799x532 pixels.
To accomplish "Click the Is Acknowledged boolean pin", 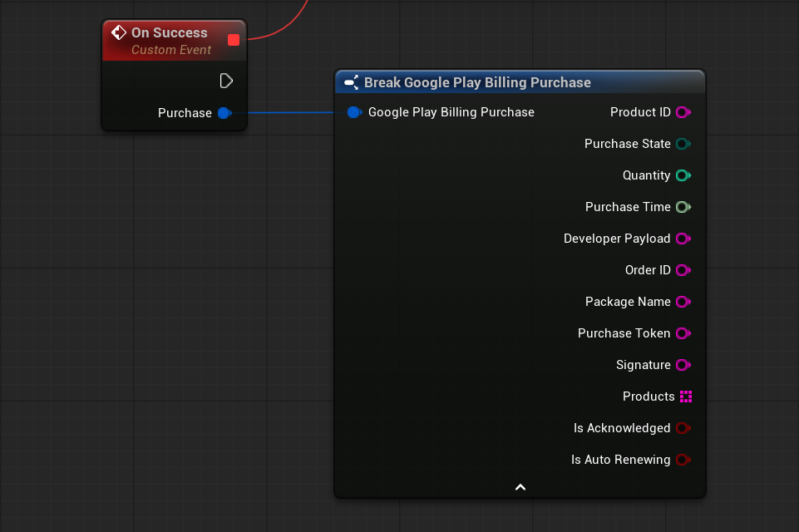I will pos(683,428).
